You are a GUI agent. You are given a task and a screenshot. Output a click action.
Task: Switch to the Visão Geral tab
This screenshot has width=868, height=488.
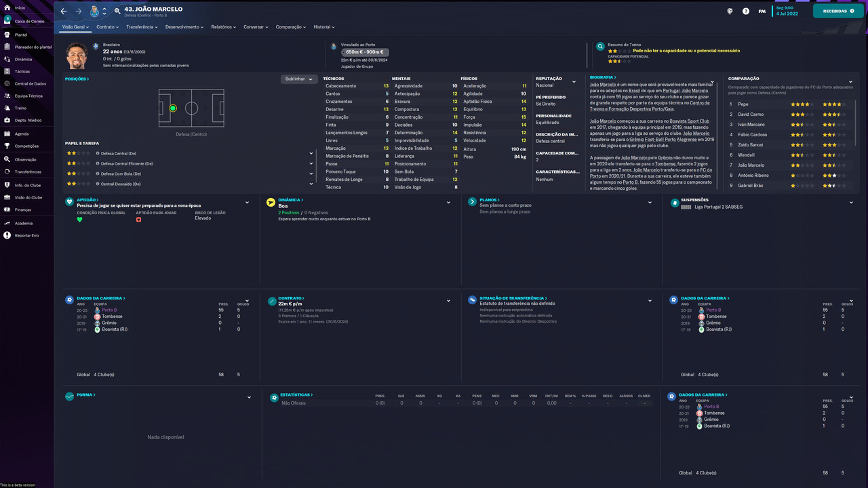(x=75, y=27)
